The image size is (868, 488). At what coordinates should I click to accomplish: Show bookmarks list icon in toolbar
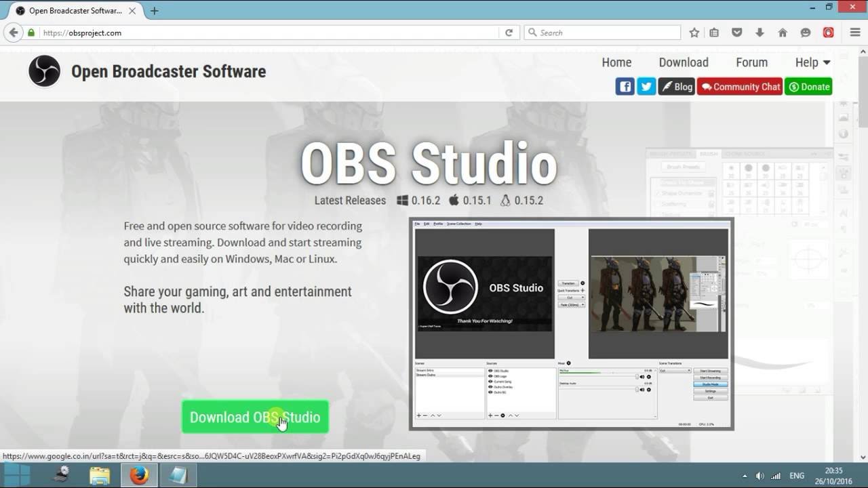point(714,33)
